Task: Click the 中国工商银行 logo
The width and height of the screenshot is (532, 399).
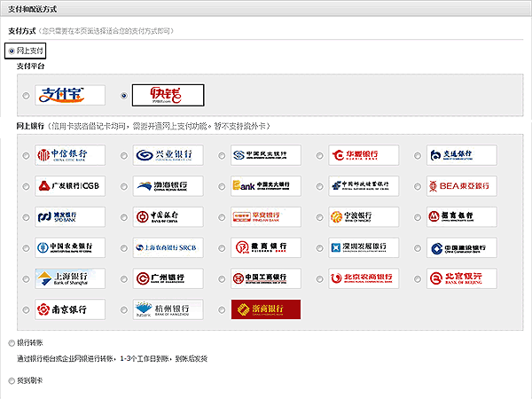Action: [266, 278]
